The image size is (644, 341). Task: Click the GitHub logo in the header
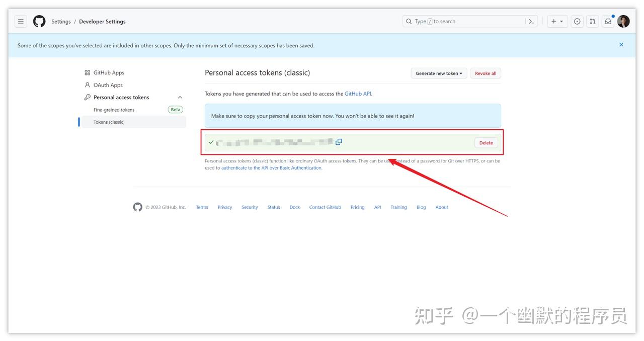click(x=39, y=21)
